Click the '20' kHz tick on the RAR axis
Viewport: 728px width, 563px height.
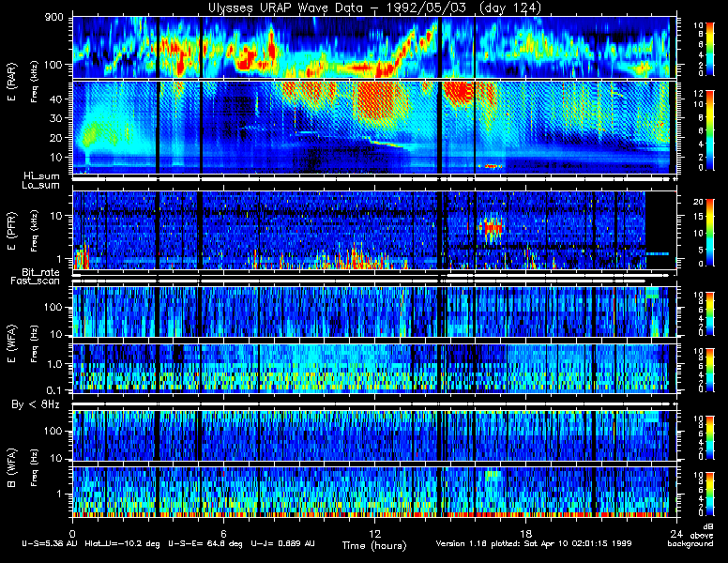[x=56, y=138]
